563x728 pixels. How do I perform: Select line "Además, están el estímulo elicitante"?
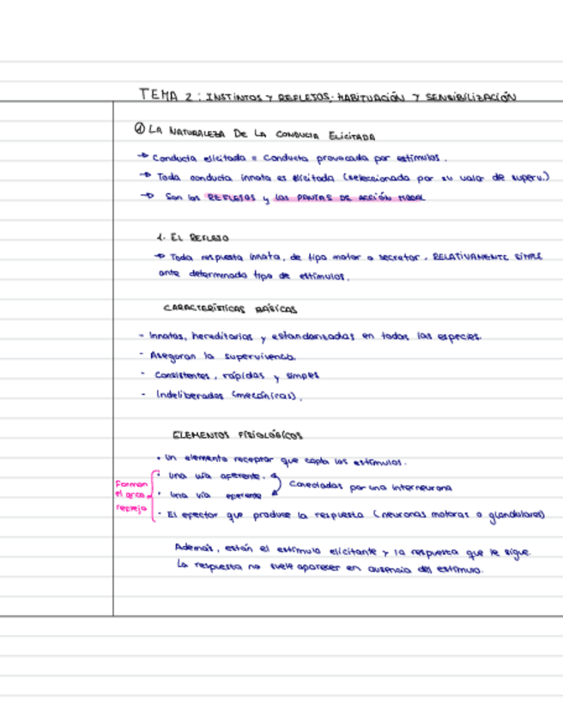353,549
